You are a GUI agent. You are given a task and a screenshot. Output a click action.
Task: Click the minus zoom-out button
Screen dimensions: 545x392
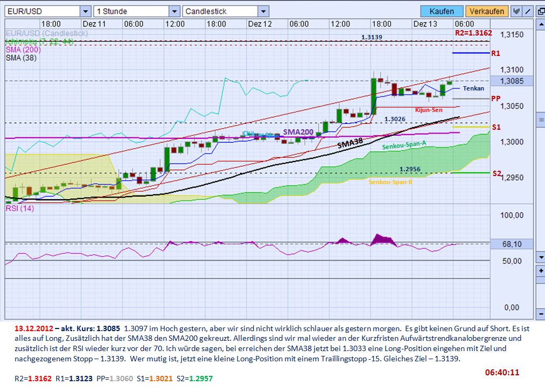[x=541, y=313]
